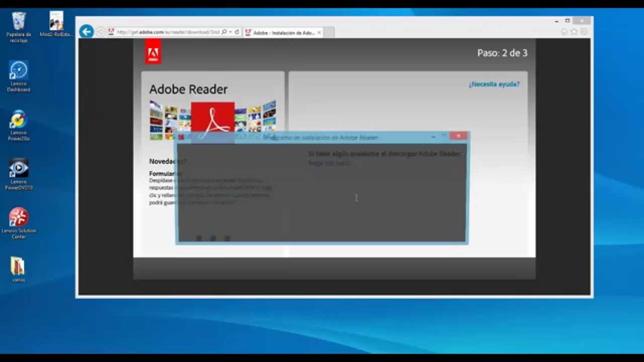Close the Internet Explorer window
Screen dimensions: 644x362
click(x=582, y=21)
